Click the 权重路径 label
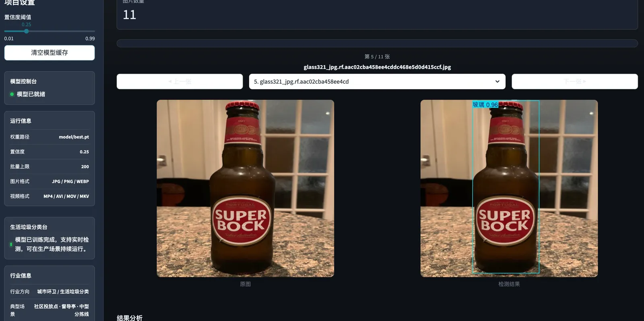This screenshot has width=644, height=321. point(20,137)
